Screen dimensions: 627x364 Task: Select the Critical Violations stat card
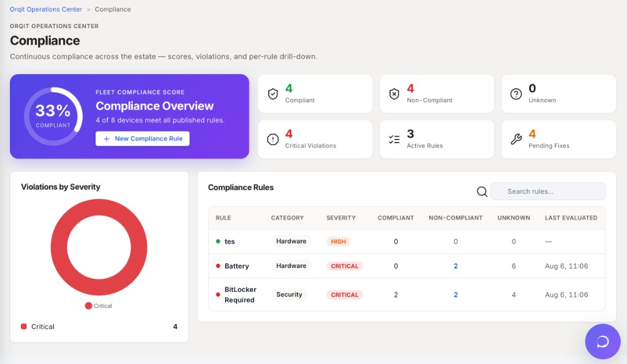315,139
